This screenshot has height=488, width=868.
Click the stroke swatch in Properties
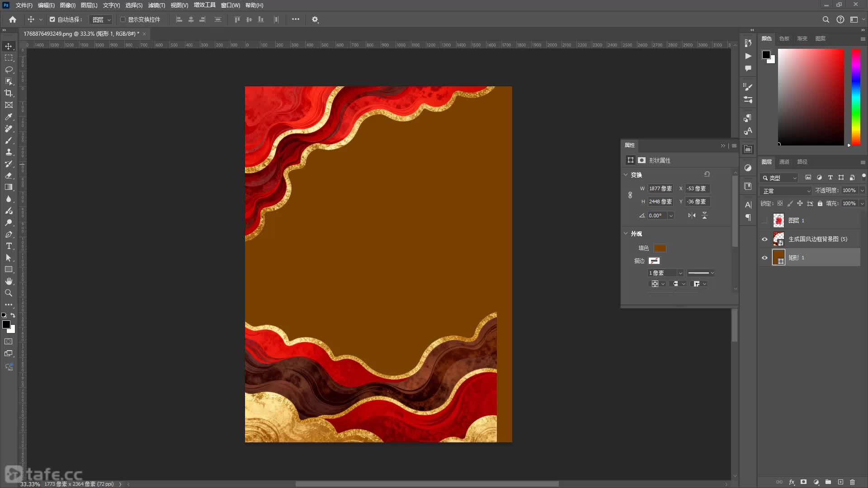coord(654,261)
